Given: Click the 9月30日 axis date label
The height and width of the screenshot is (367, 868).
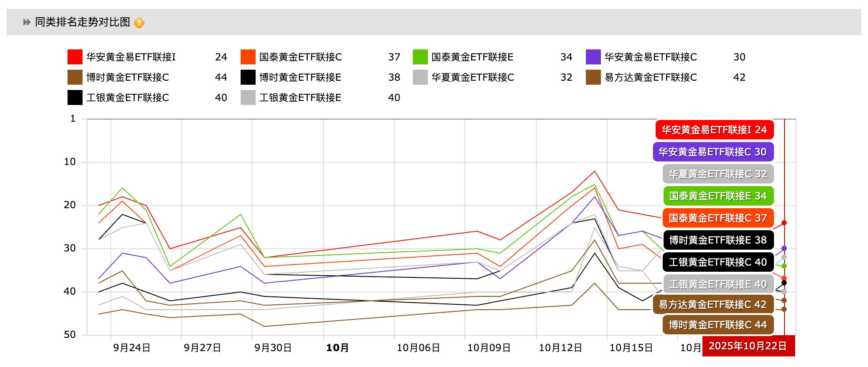Looking at the screenshot, I should coord(273,348).
